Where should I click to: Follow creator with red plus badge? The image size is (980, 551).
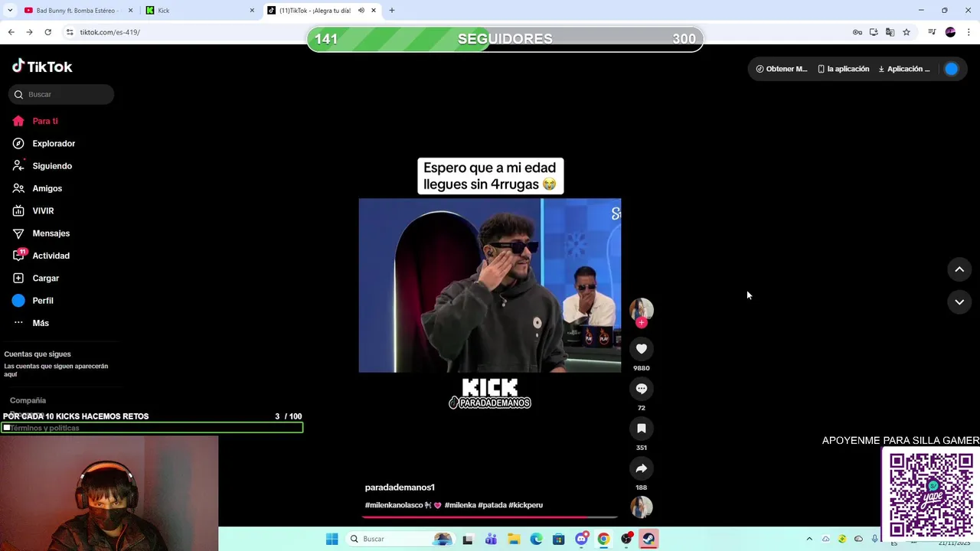pyautogui.click(x=642, y=323)
